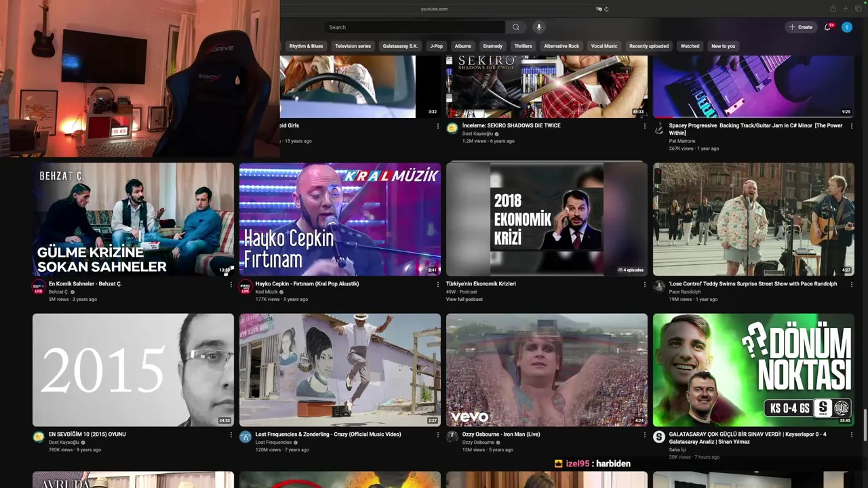Click the search magnifier button
This screenshot has height=488, width=868.
pos(516,27)
